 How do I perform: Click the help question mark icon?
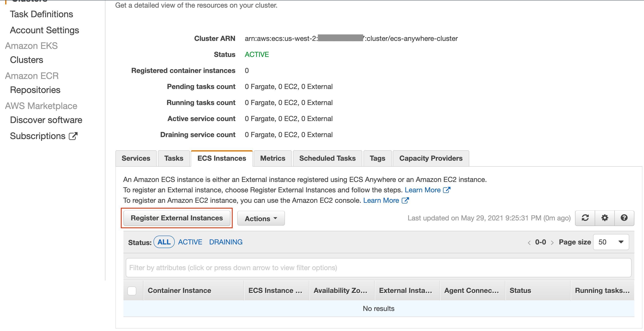tap(624, 218)
